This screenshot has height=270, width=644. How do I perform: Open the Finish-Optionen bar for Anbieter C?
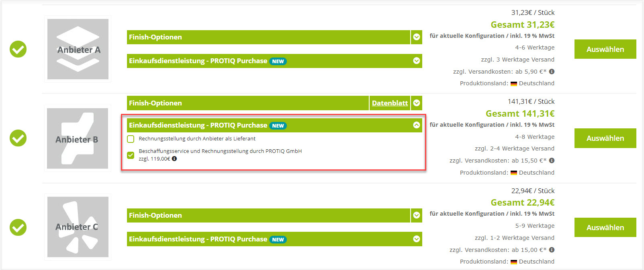pyautogui.click(x=268, y=215)
